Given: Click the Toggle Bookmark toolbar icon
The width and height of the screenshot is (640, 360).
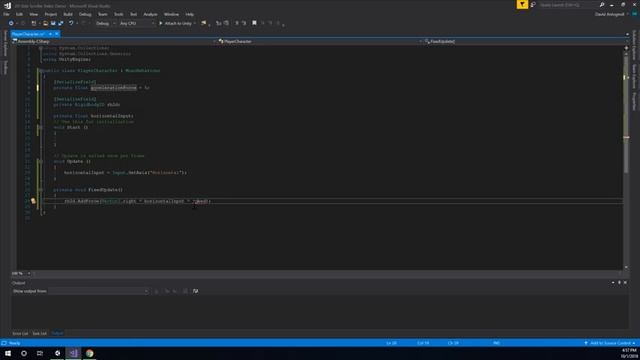Looking at the screenshot, I should pos(254,23).
